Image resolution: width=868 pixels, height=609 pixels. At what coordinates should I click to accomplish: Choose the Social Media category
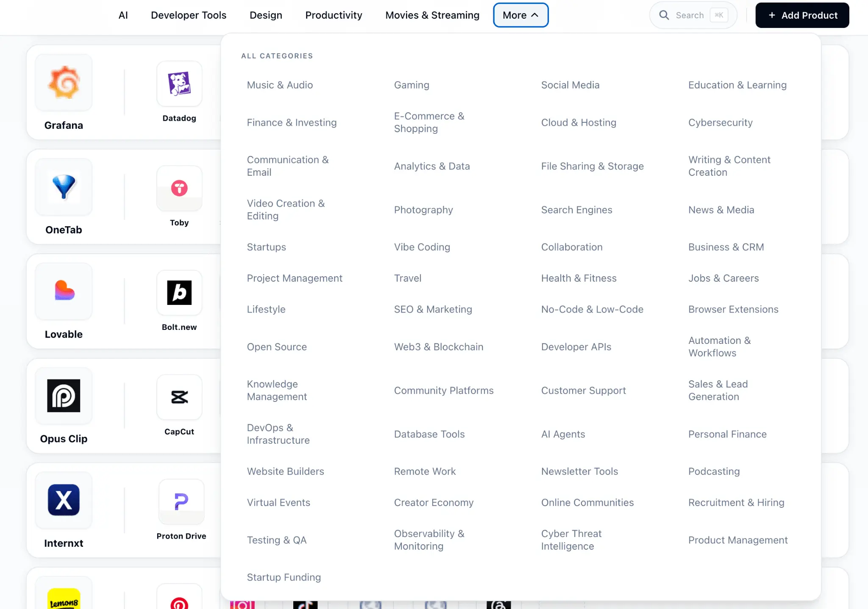(x=570, y=85)
